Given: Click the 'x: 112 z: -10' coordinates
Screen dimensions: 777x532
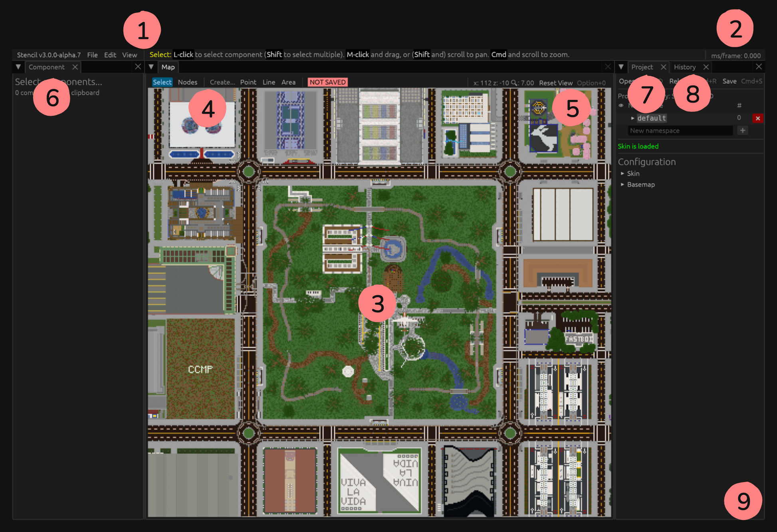Looking at the screenshot, I should point(491,83).
